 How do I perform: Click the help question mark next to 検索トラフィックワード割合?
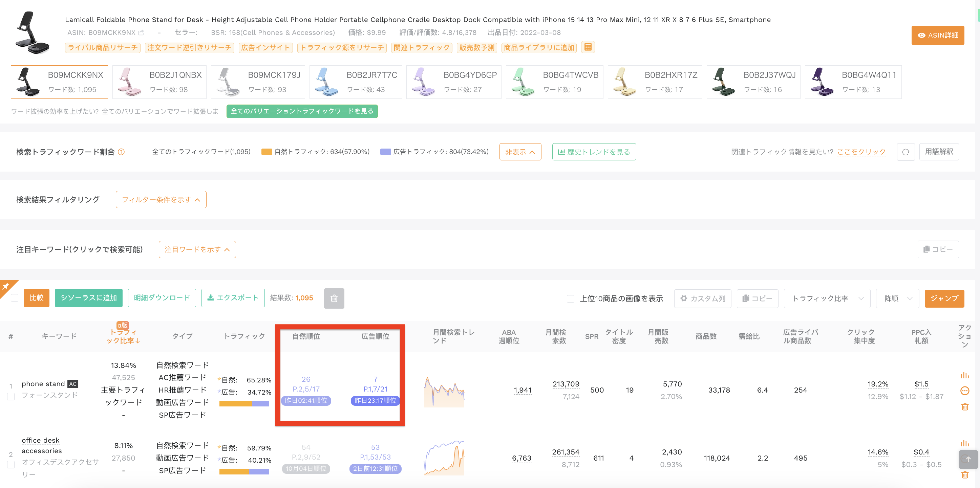(x=121, y=152)
